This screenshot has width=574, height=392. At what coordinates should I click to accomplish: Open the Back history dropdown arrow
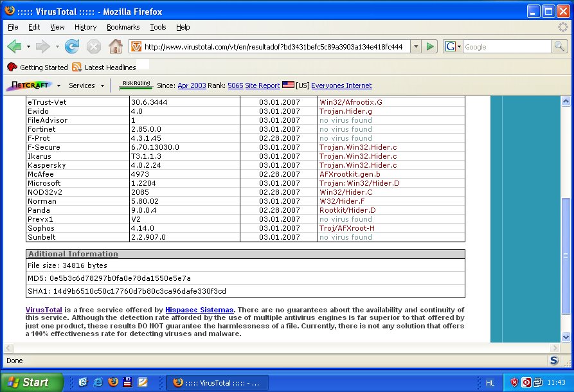(28, 46)
